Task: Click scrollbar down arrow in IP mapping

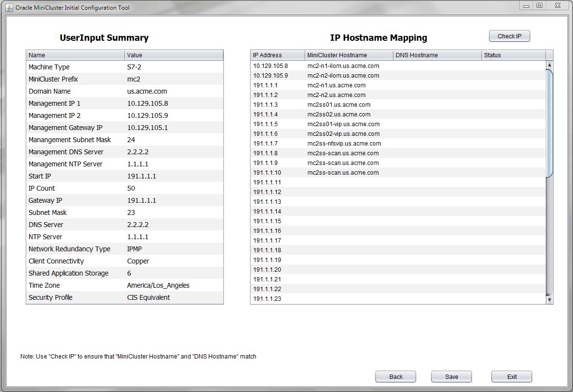Action: click(549, 300)
